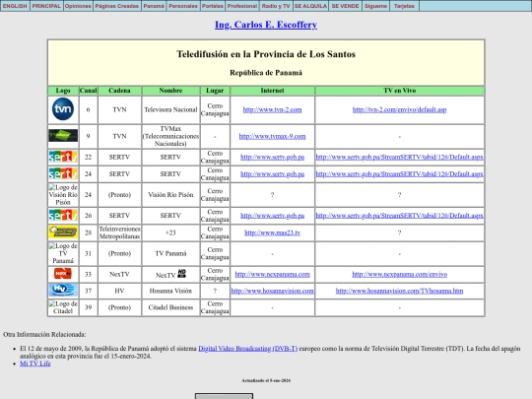
Task: Visit the http://www.nexpanama.com link
Action: coord(272,274)
